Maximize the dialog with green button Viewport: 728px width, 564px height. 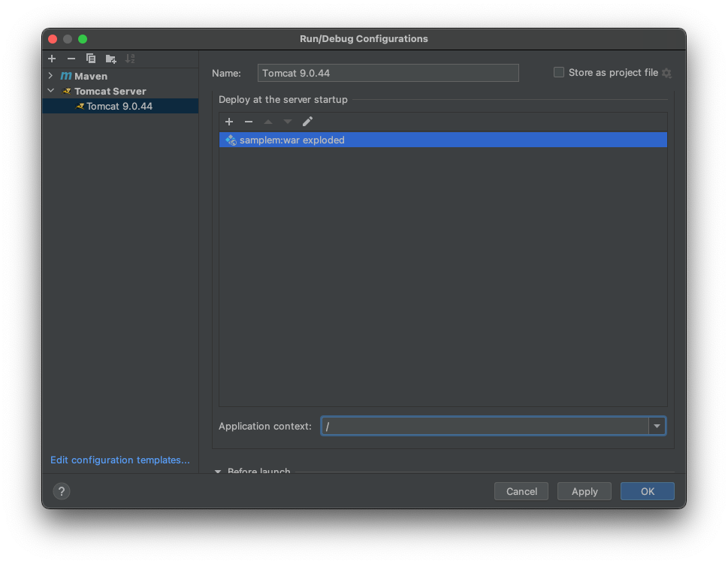(x=83, y=39)
